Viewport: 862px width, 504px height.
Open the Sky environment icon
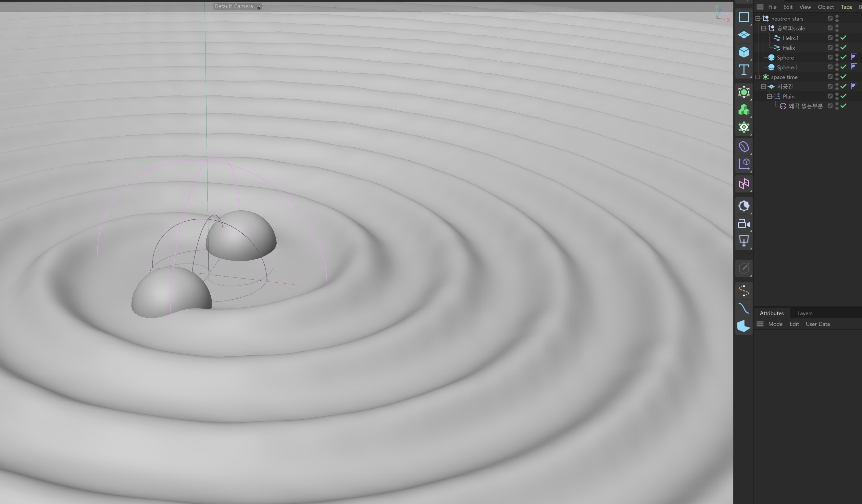743,206
